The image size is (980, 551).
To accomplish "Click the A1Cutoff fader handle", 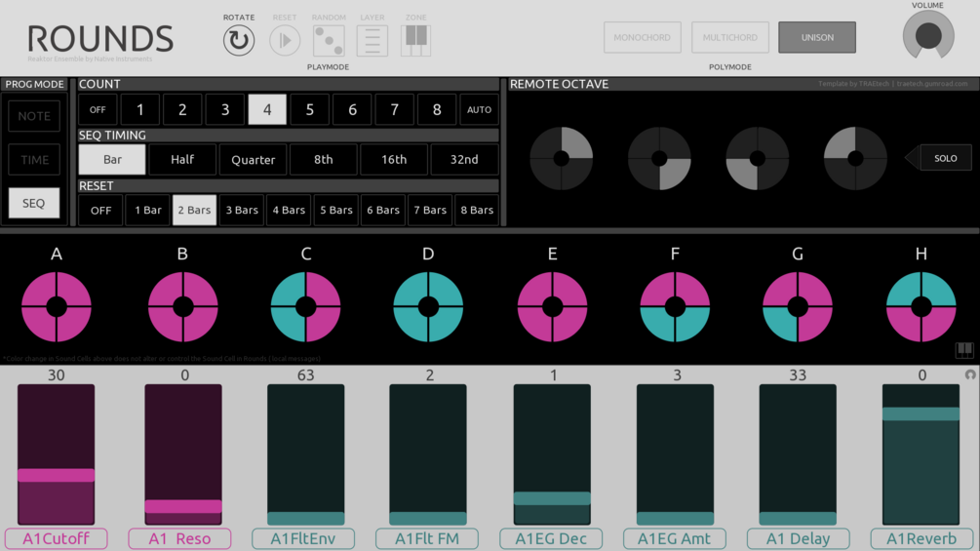I will (x=57, y=475).
